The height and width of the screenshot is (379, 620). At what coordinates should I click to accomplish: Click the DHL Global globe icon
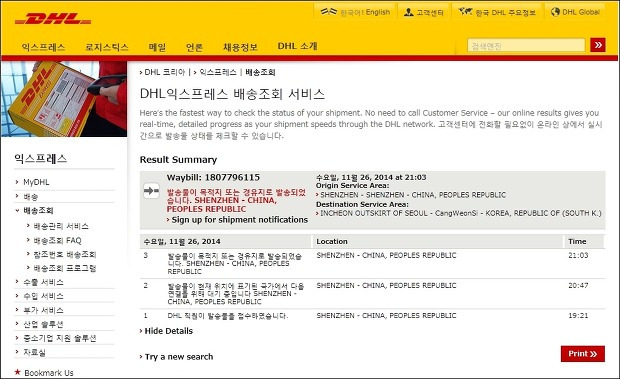tap(555, 12)
